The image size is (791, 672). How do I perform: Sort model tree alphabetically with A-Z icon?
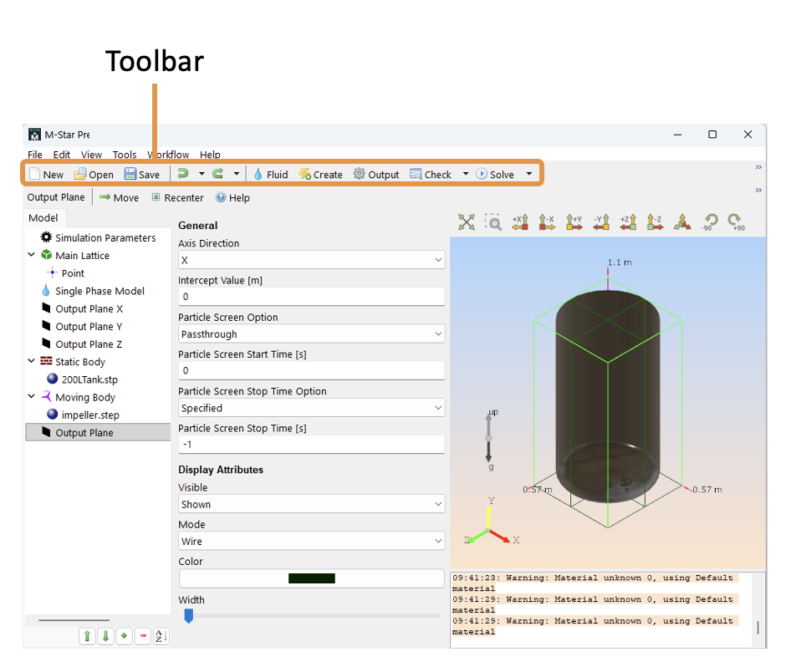(x=161, y=636)
